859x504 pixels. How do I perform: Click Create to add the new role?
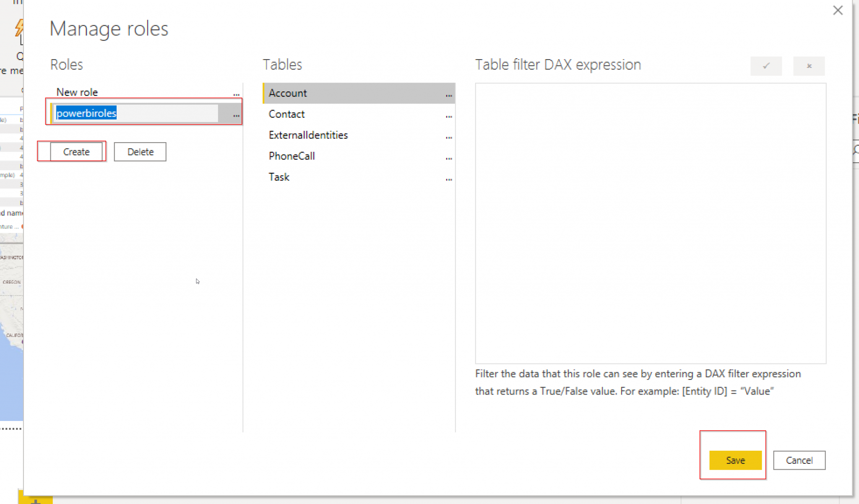pyautogui.click(x=76, y=152)
